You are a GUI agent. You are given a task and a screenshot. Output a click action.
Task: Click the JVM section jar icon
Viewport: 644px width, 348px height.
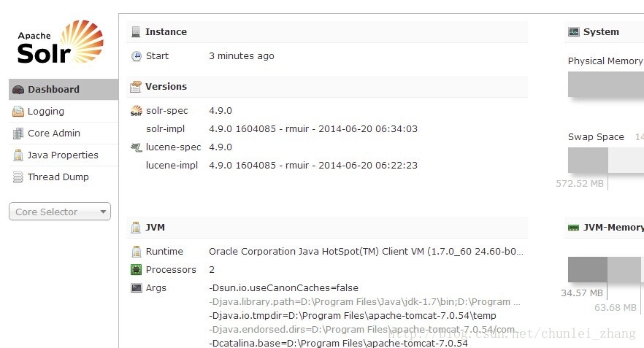coord(136,228)
